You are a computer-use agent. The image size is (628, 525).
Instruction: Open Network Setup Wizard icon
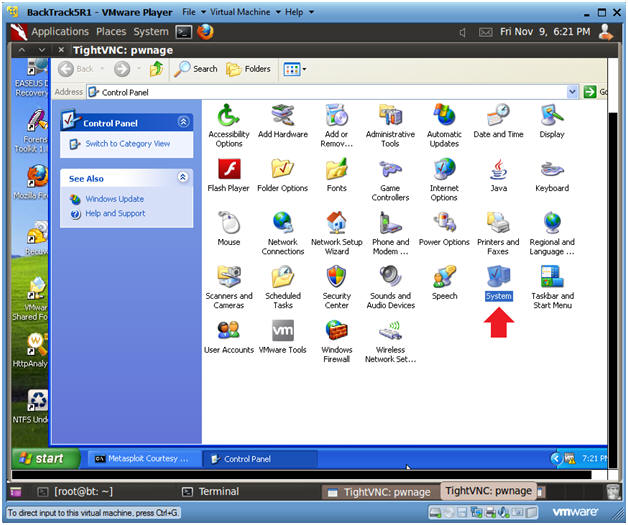(x=336, y=233)
